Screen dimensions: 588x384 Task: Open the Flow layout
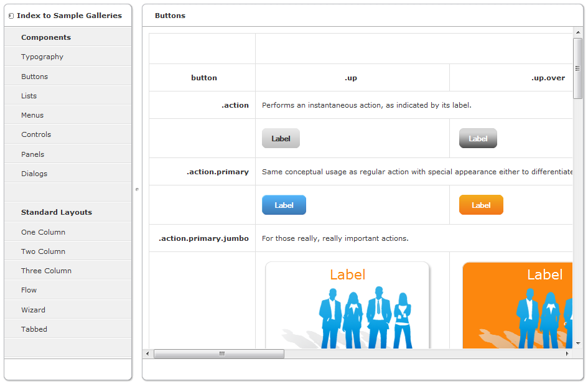pyautogui.click(x=68, y=290)
